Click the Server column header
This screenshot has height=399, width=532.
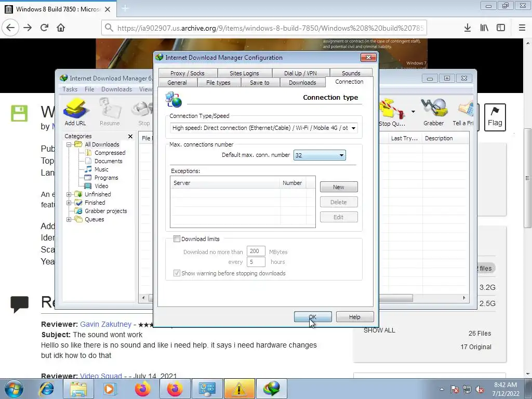tap(225, 183)
